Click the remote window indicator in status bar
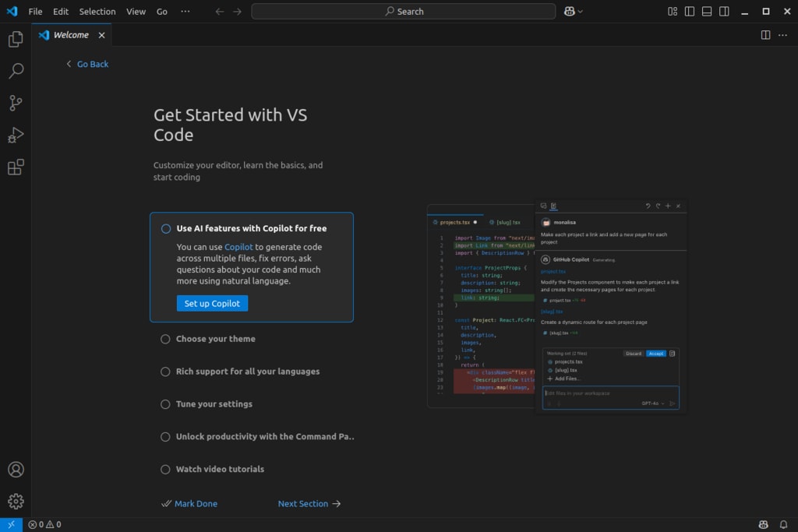The width and height of the screenshot is (798, 532). pos(11,524)
